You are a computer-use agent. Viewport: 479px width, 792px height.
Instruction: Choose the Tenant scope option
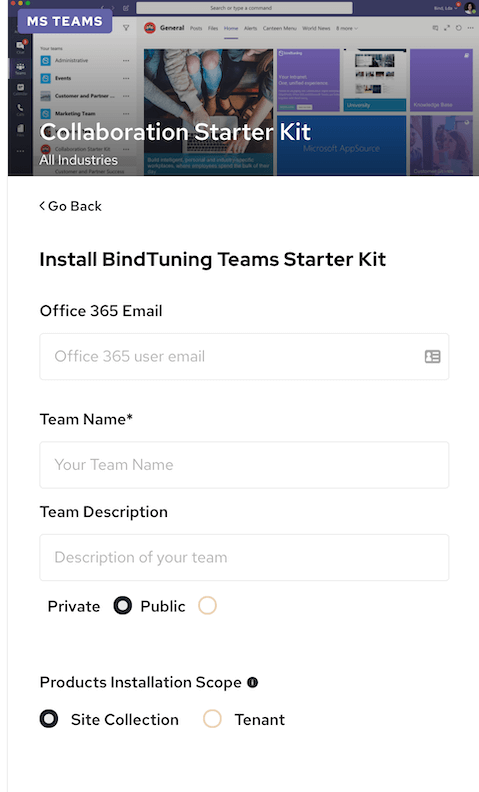point(212,719)
